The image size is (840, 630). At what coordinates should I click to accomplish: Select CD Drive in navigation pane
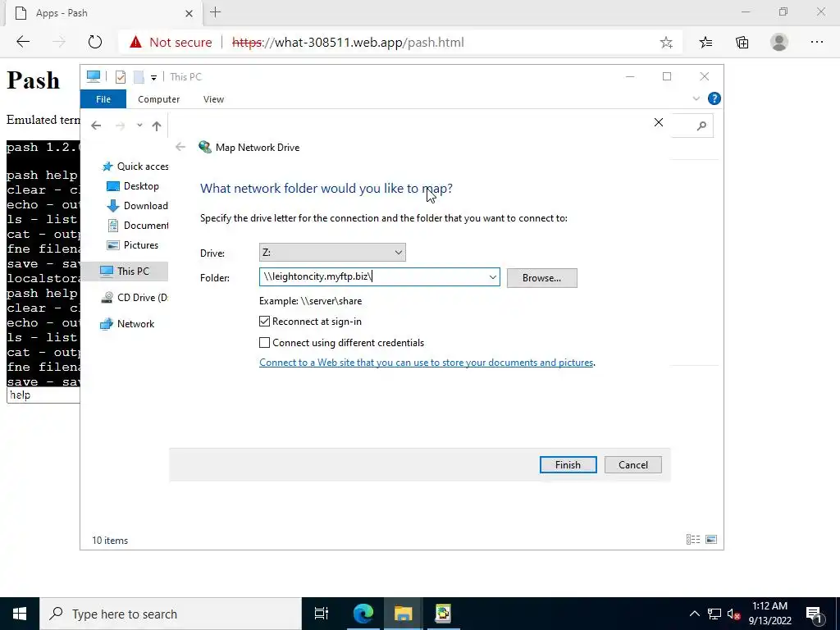(134, 297)
